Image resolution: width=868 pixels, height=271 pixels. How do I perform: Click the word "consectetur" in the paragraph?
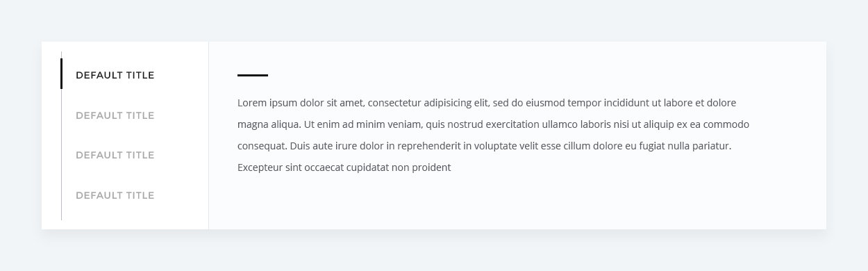tap(394, 103)
